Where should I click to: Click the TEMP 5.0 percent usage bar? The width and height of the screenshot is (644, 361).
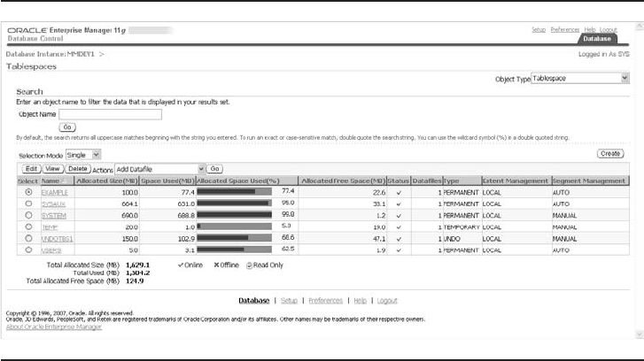[x=234, y=226]
